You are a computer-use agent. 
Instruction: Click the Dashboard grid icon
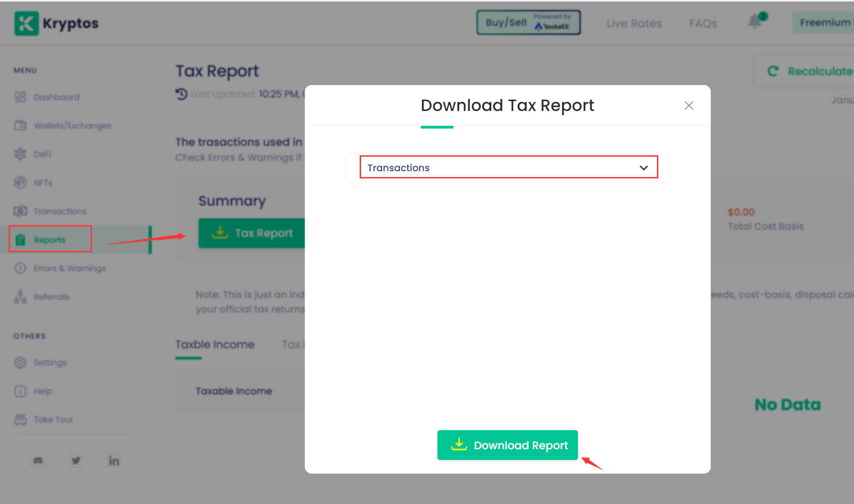coord(20,97)
